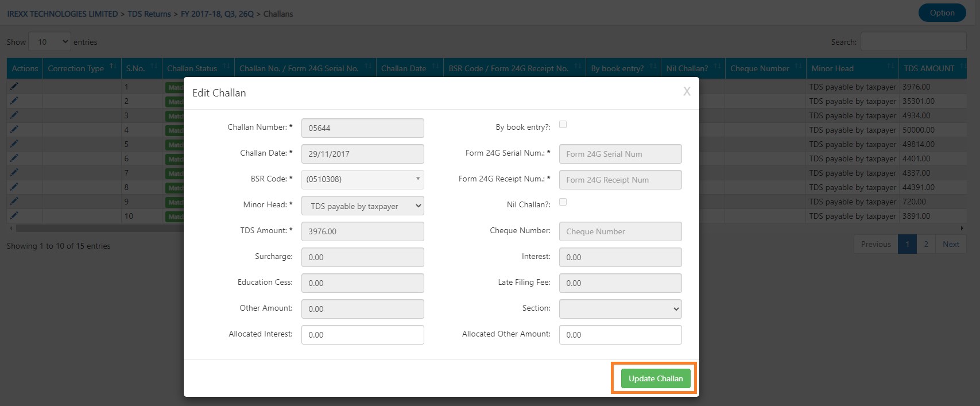Sort by Cheque Number column header

coord(765,68)
